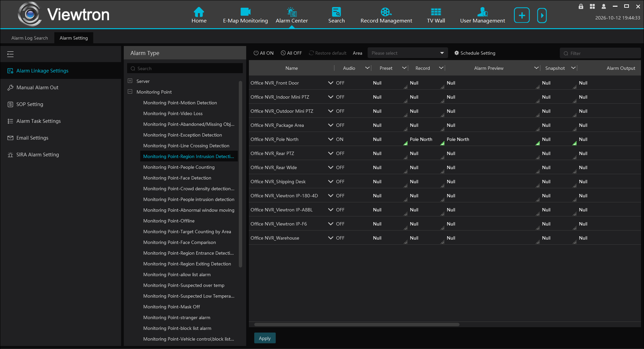Open the Preset column dropdown arrow
The height and width of the screenshot is (349, 644).
coord(404,68)
